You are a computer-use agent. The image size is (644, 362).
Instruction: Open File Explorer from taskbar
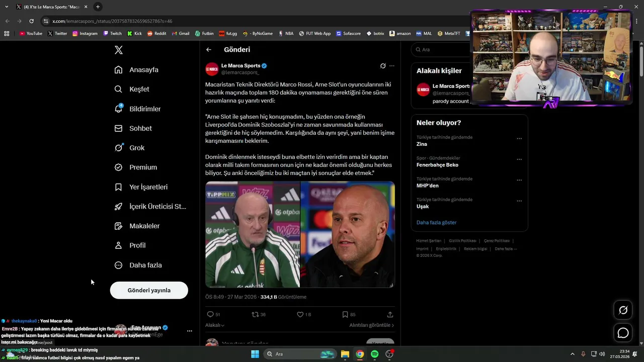(x=345, y=354)
